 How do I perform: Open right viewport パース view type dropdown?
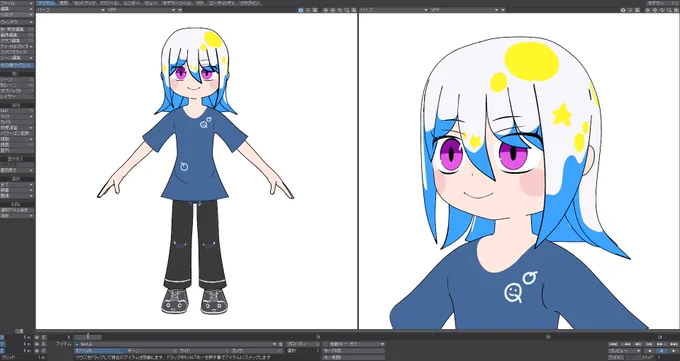394,10
